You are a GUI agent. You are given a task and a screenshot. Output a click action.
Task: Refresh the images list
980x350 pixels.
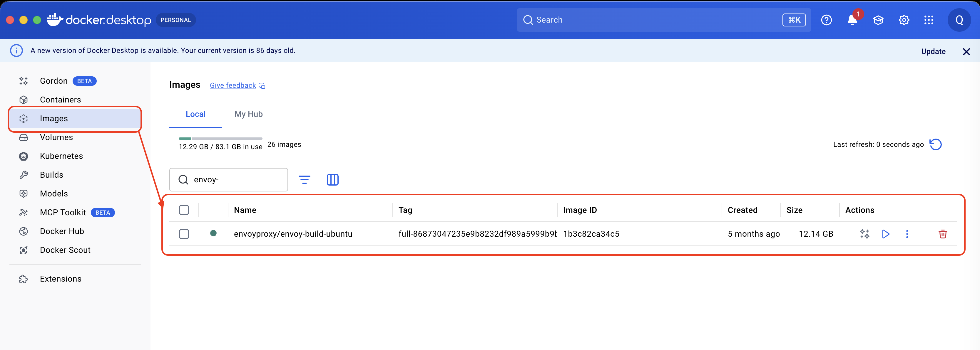coord(936,144)
